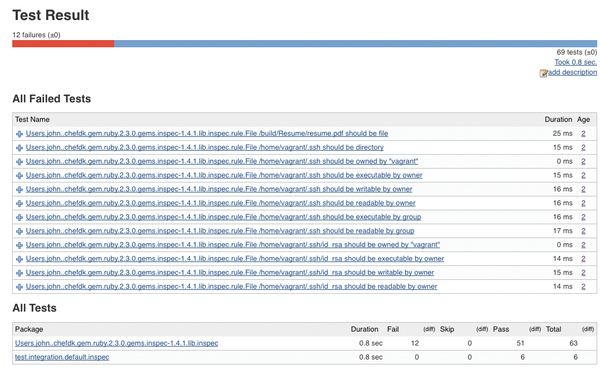Click the 12 failures summary text

pyautogui.click(x=36, y=35)
